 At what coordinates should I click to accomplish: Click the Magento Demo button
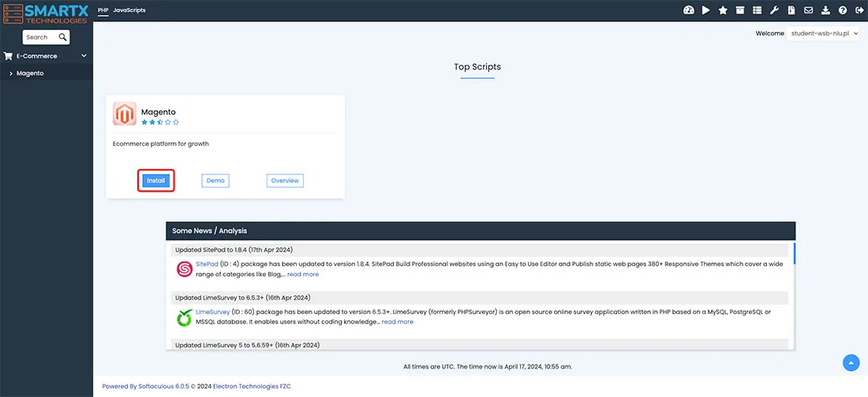[x=215, y=181]
